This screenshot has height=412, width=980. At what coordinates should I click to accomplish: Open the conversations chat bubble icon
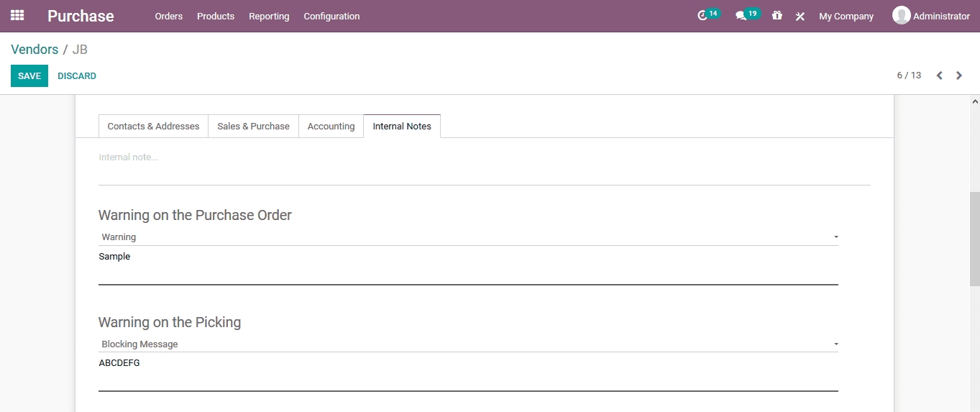click(741, 16)
